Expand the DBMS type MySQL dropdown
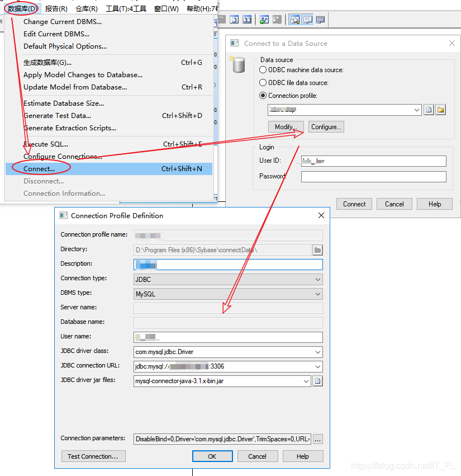The width and height of the screenshot is (461, 476). tap(317, 294)
